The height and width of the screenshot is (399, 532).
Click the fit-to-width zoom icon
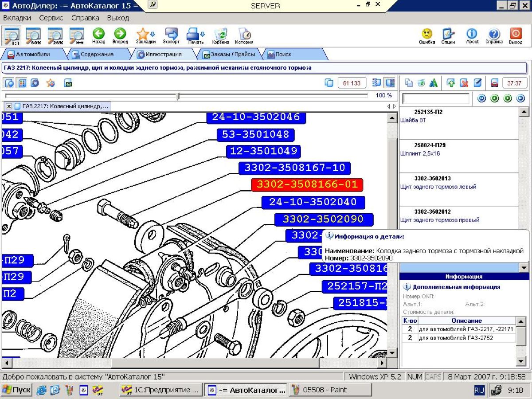point(77,35)
